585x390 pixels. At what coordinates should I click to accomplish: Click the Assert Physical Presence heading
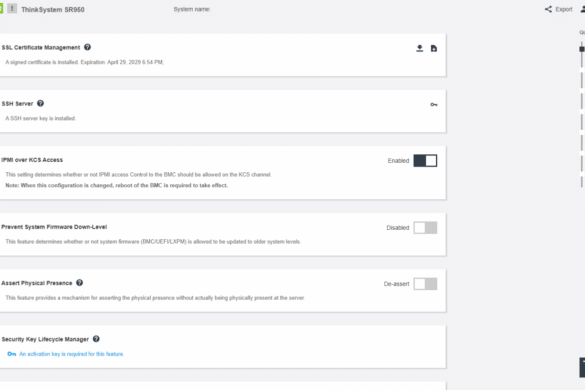pyautogui.click(x=37, y=283)
